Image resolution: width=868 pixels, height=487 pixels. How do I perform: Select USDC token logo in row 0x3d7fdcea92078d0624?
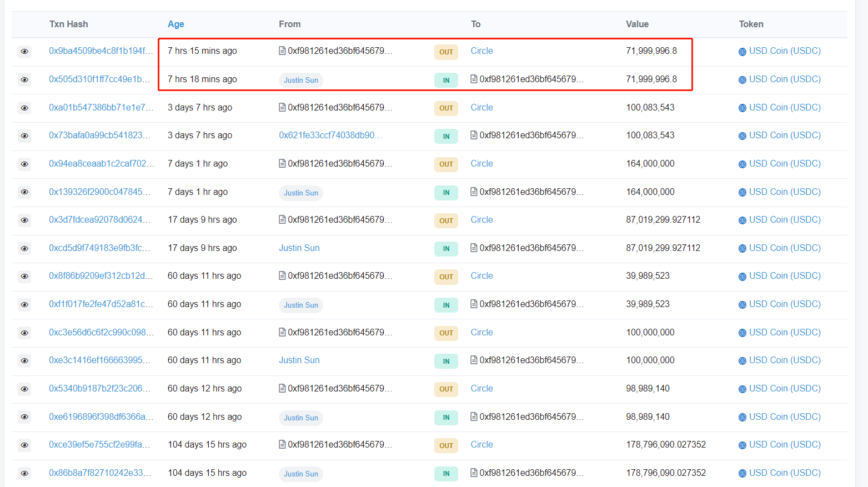(742, 220)
